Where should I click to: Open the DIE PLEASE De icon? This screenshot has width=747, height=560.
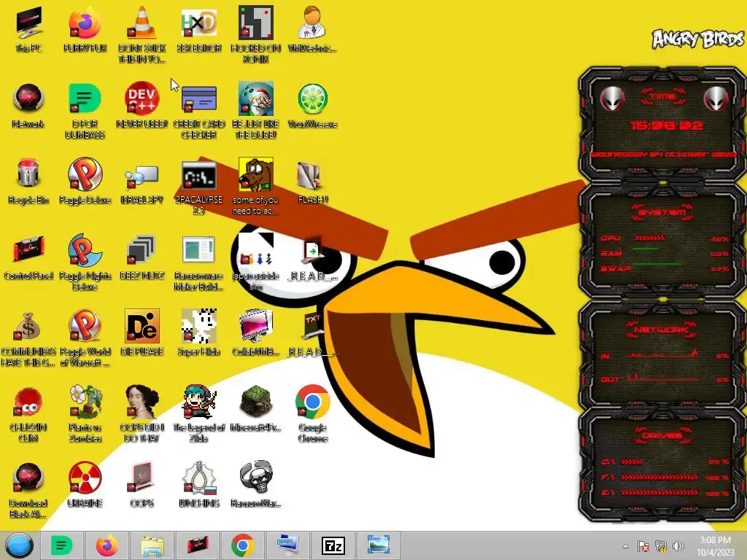pyautogui.click(x=142, y=332)
